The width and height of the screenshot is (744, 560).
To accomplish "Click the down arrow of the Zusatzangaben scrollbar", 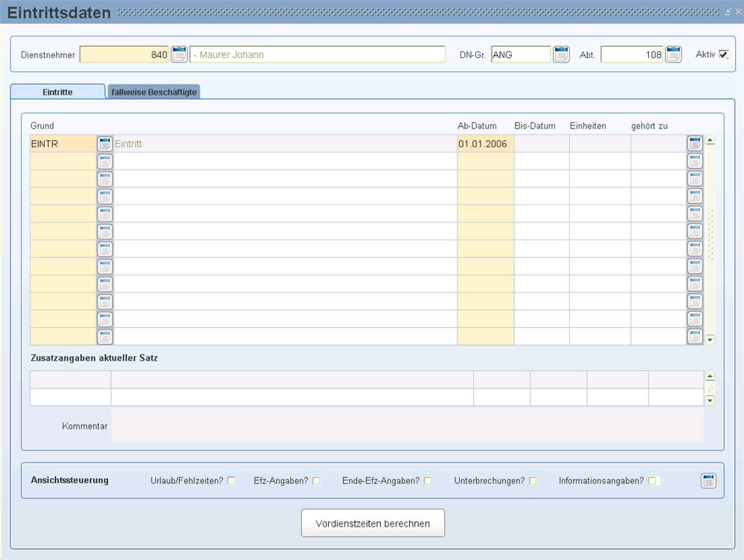I will (711, 401).
